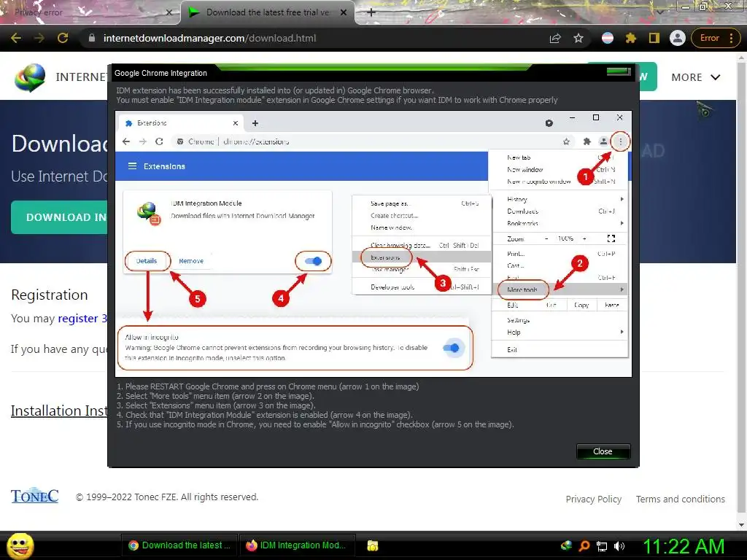Image resolution: width=747 pixels, height=560 pixels.
Task: Switch to Chrome Download the latest taskbar item
Action: tap(179, 545)
